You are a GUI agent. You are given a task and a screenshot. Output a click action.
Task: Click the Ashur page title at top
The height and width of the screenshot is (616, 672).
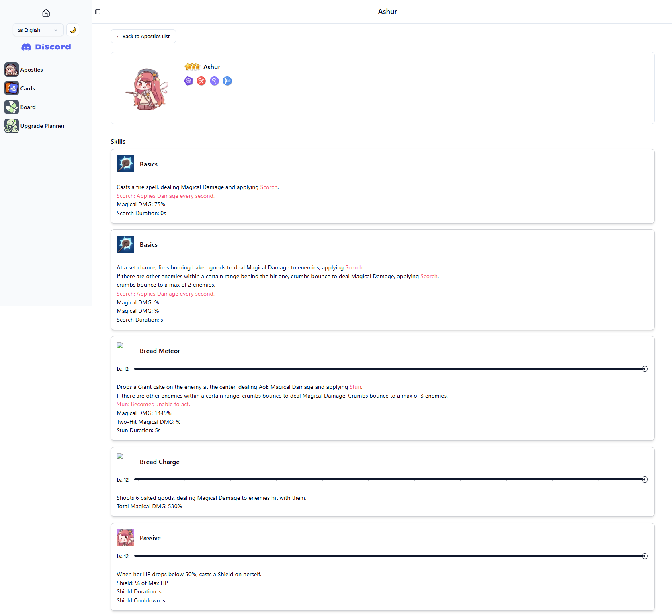pyautogui.click(x=387, y=12)
